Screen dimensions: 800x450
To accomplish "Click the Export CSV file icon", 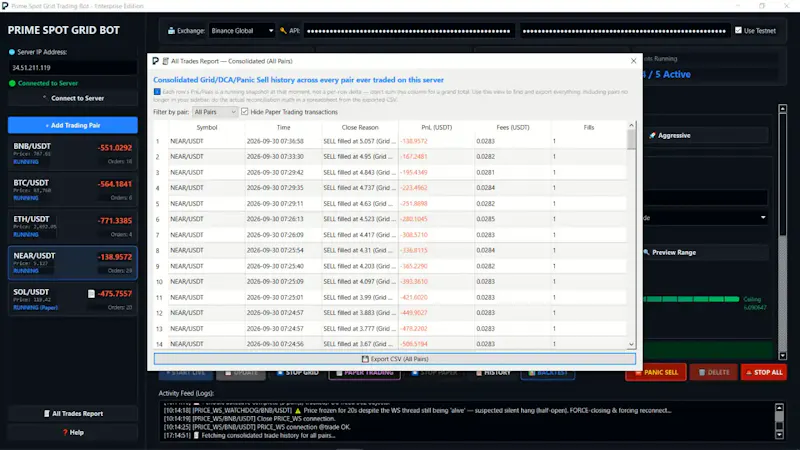I will point(365,359).
